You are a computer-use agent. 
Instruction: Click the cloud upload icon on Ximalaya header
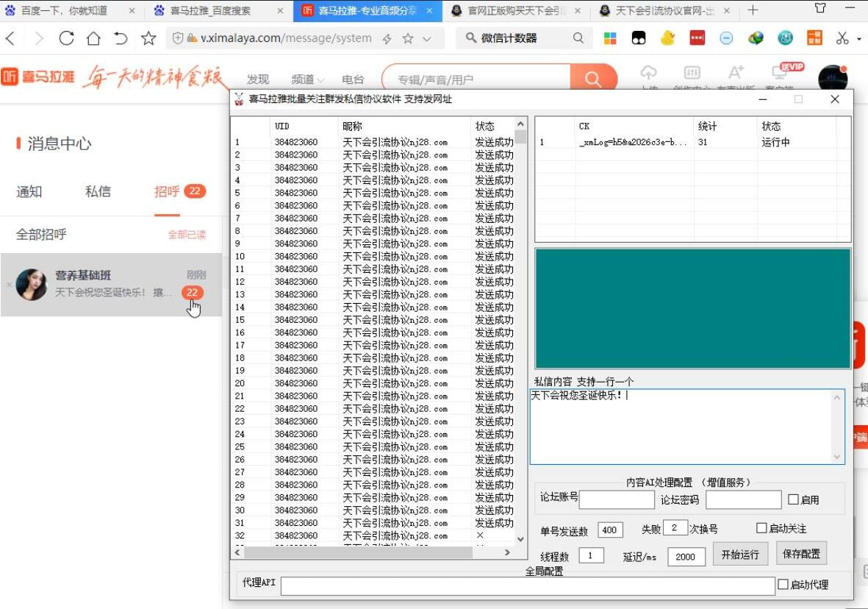pyautogui.click(x=648, y=73)
